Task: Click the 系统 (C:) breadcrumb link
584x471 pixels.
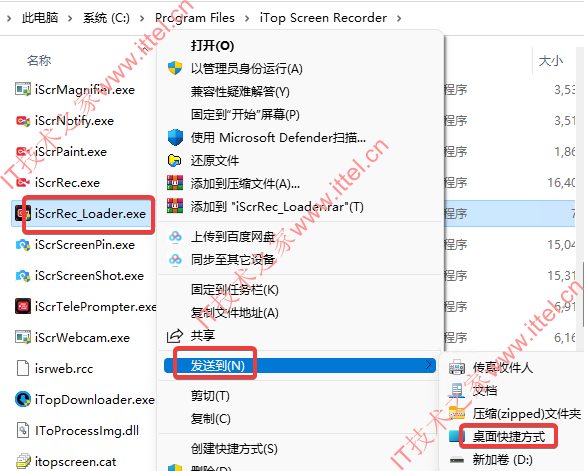Action: pos(107,18)
